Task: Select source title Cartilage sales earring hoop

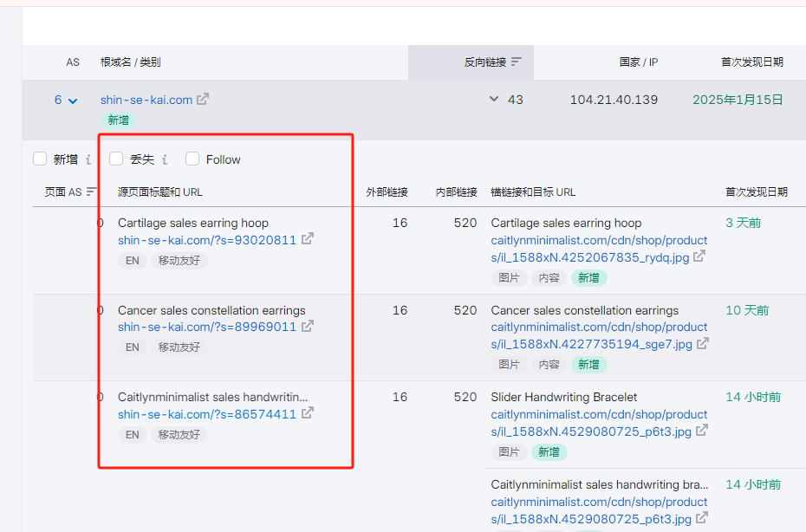Action: pyautogui.click(x=193, y=223)
